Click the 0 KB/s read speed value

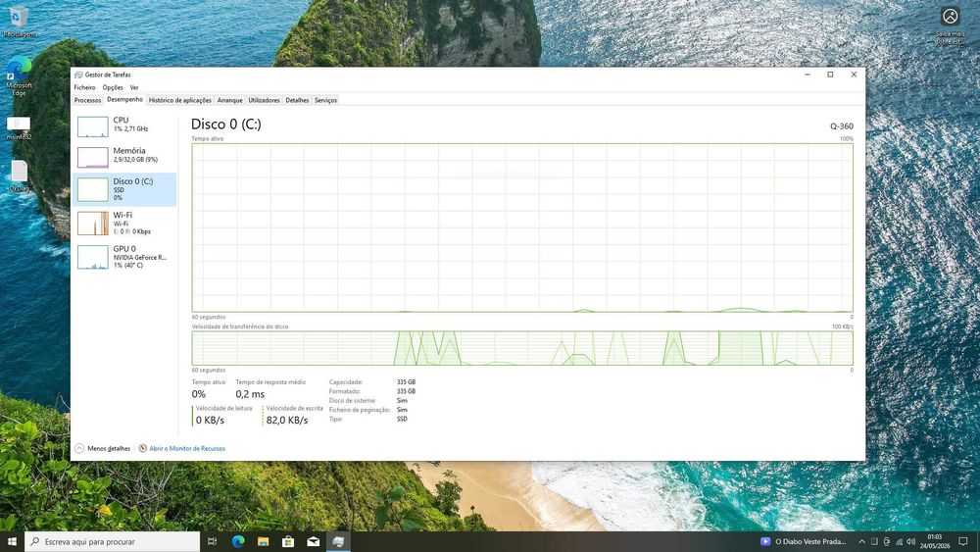click(x=210, y=420)
